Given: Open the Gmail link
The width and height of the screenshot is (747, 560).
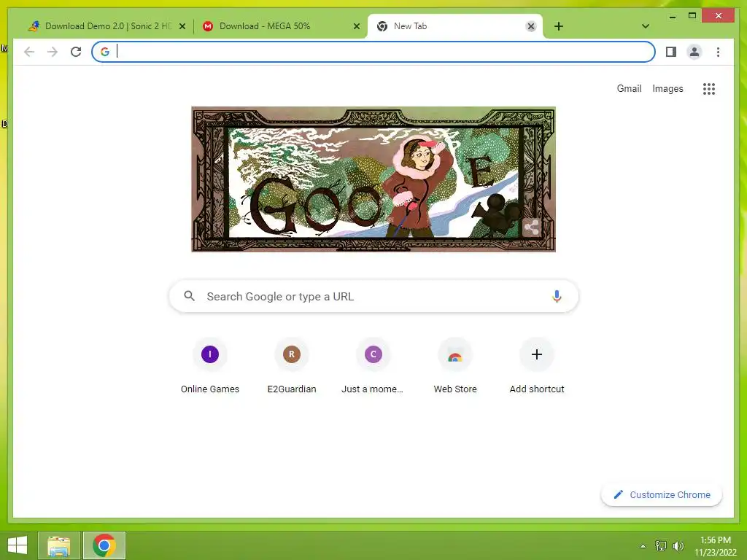Looking at the screenshot, I should tap(629, 88).
